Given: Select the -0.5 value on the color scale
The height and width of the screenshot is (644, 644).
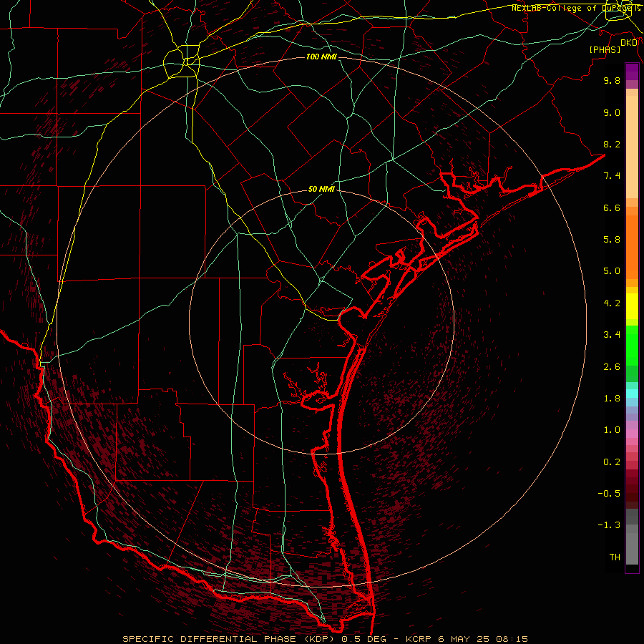Looking at the screenshot, I should coord(609,494).
